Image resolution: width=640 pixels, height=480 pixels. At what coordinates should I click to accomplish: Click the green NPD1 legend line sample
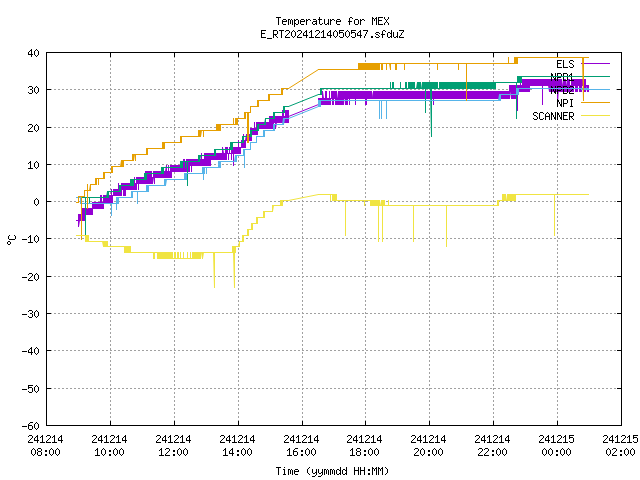[596, 76]
